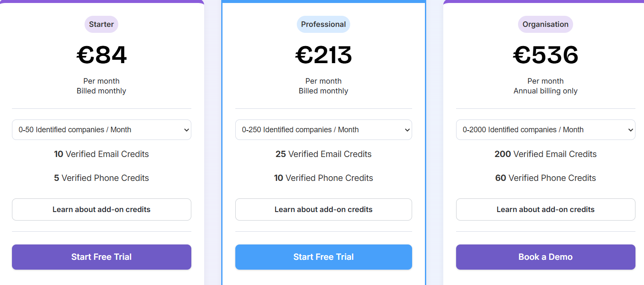Select the Professional plan badge
This screenshot has height=285, width=644.
pos(323,24)
